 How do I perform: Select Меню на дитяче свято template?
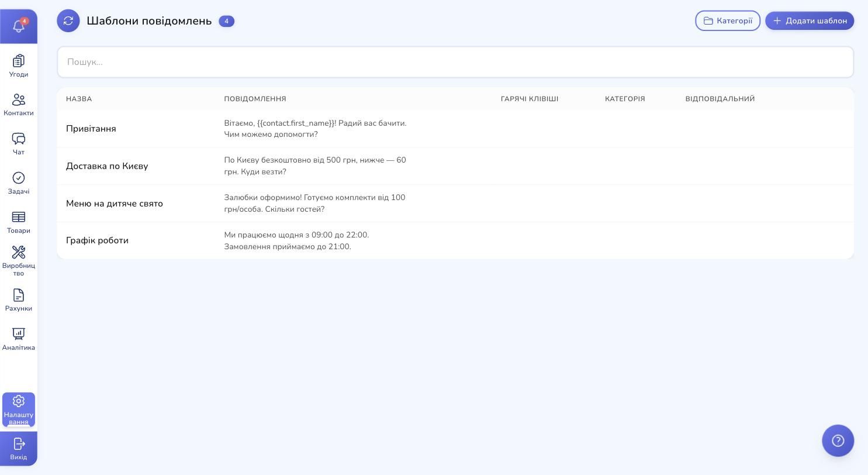[x=455, y=204]
